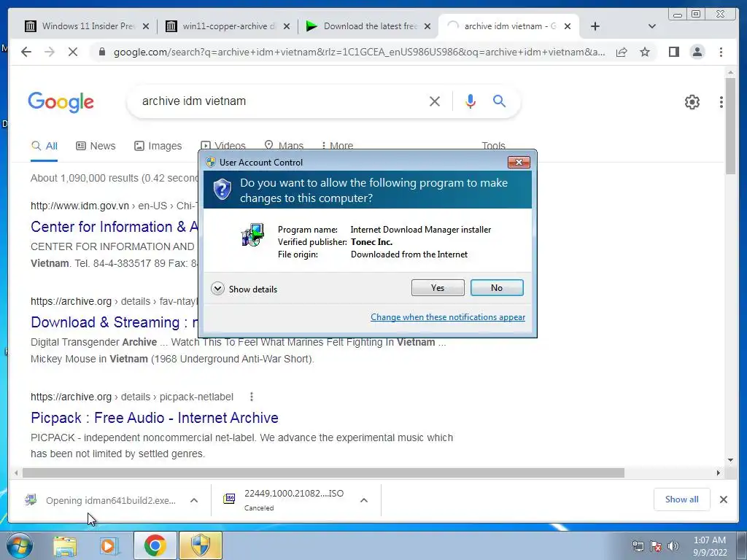Click the scroll-down arrow of page

[x=730, y=460]
